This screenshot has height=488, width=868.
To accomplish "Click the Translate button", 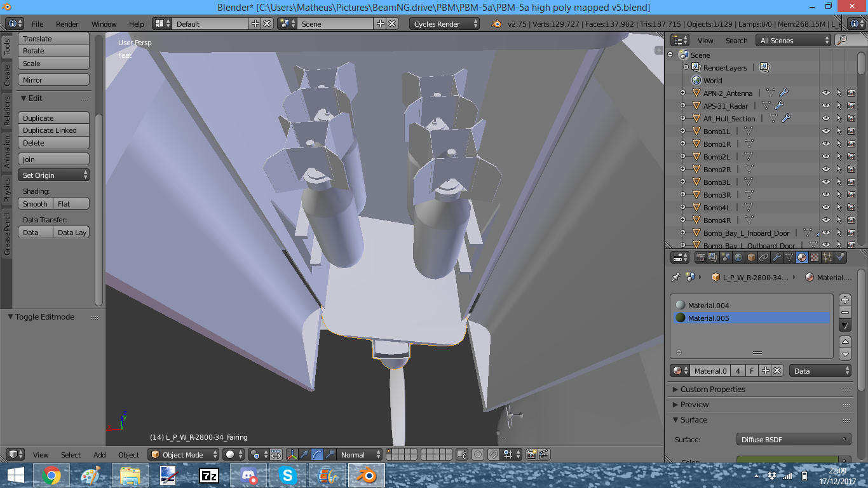I will 54,38.
